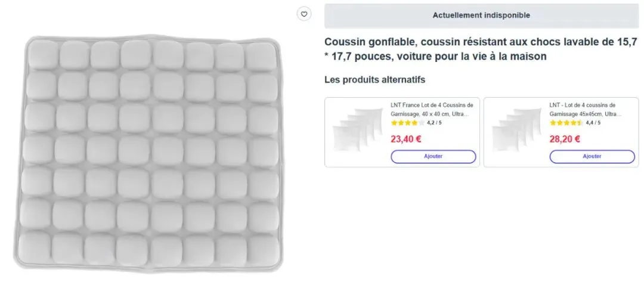Click the '4,4 / 5' rating score

click(x=593, y=123)
